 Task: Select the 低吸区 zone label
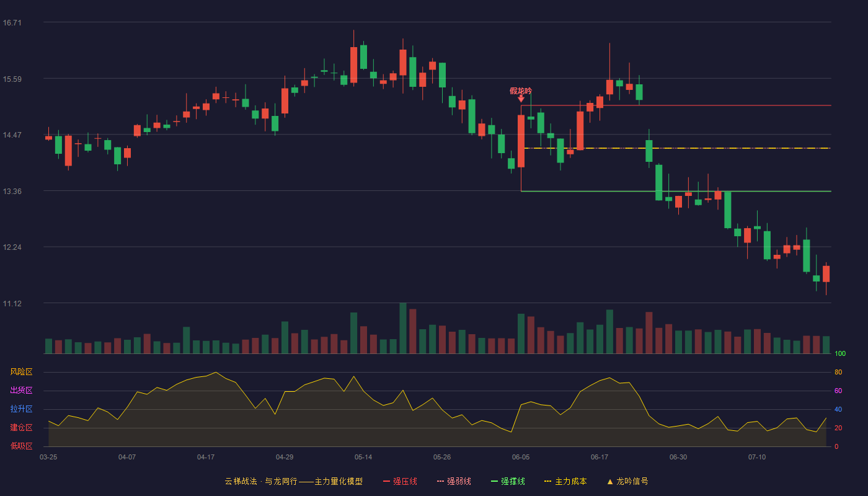(x=21, y=446)
